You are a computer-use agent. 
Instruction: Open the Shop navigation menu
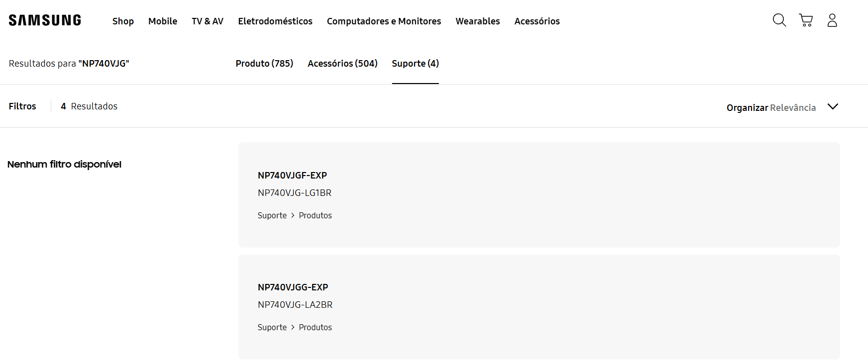point(123,21)
